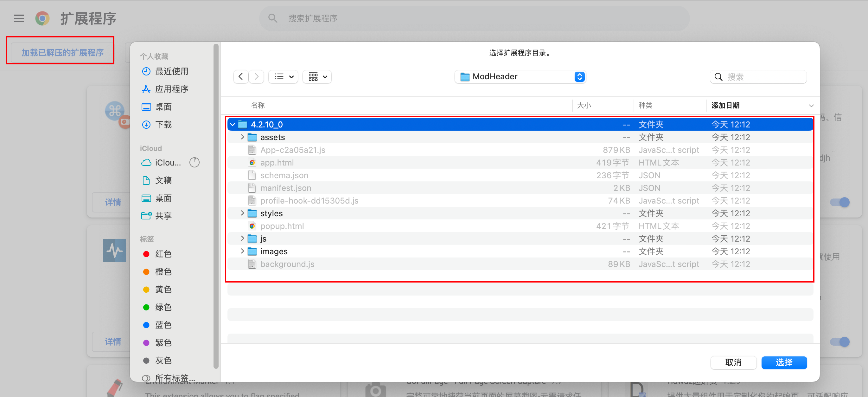Click 加载已解压的扩展程序 button

click(x=62, y=53)
